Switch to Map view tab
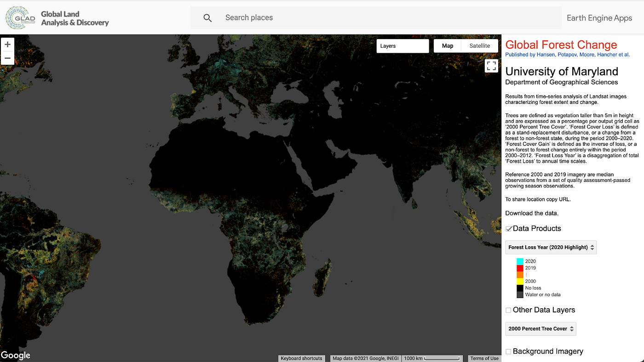Screen dimensions: 644x362 click(x=448, y=46)
